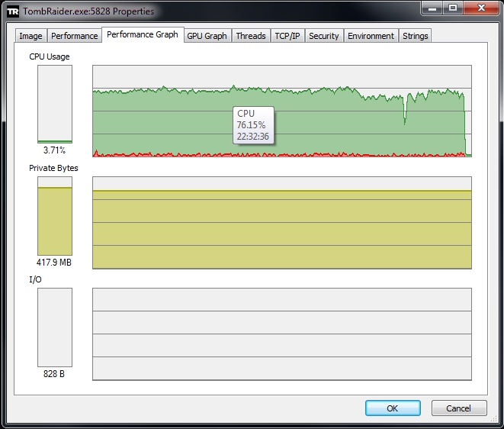Click the CPU 76.15% tooltip
The width and height of the screenshot is (504, 429).
[x=253, y=125]
